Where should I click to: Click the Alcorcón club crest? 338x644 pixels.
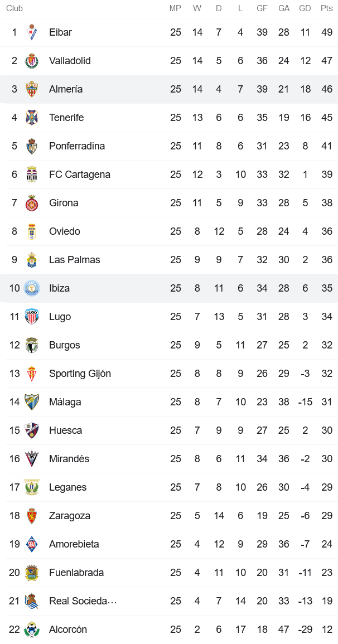pos(33,630)
